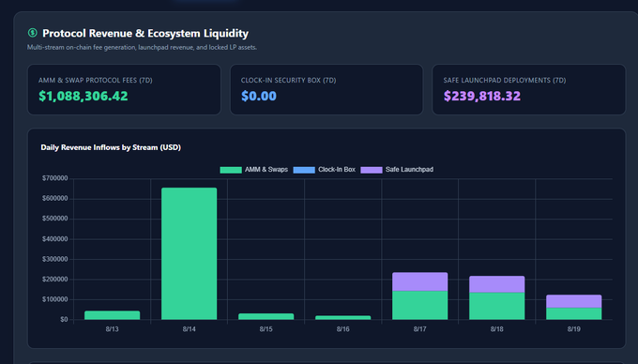The height and width of the screenshot is (364, 638).
Task: Click the purple Safe Launchpad segment on 8/19
Action: [x=573, y=301]
